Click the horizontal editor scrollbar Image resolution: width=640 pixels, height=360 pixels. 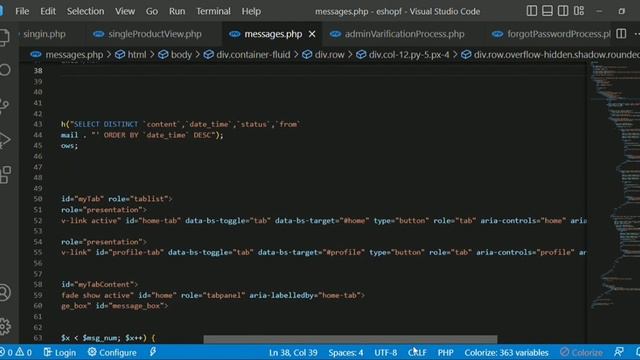(350, 339)
